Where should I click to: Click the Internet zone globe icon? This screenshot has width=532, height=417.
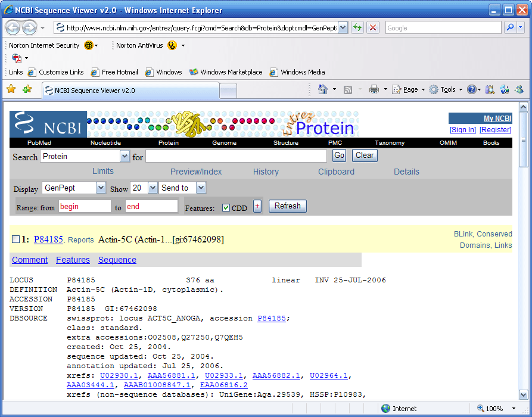[x=385, y=408]
